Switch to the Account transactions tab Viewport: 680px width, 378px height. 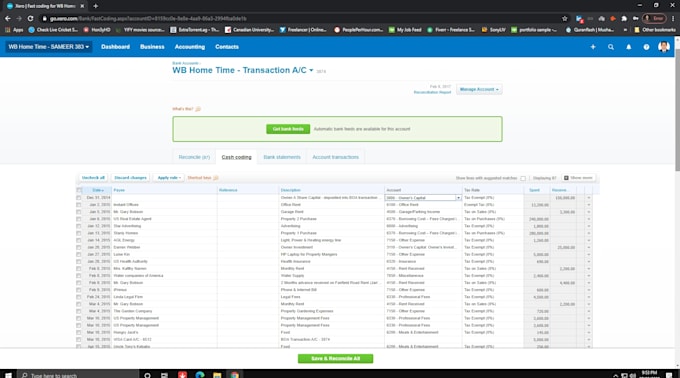336,157
